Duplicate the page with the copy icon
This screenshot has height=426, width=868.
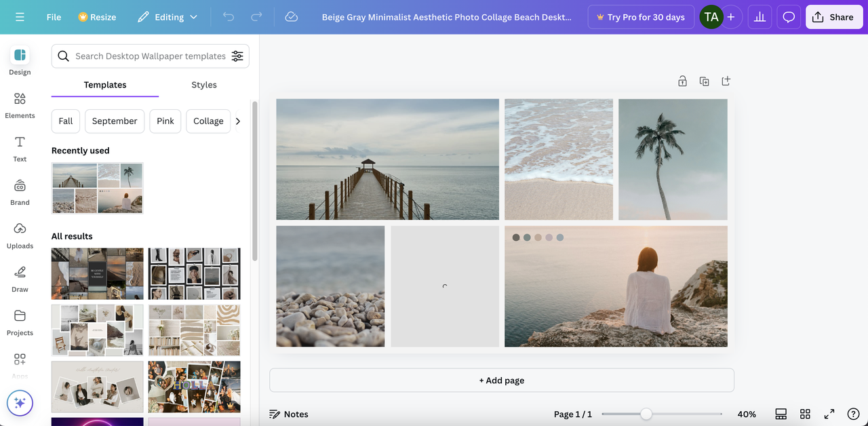tap(704, 81)
